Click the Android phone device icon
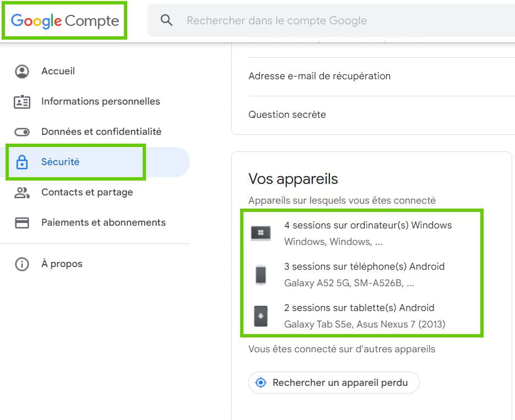 [261, 275]
